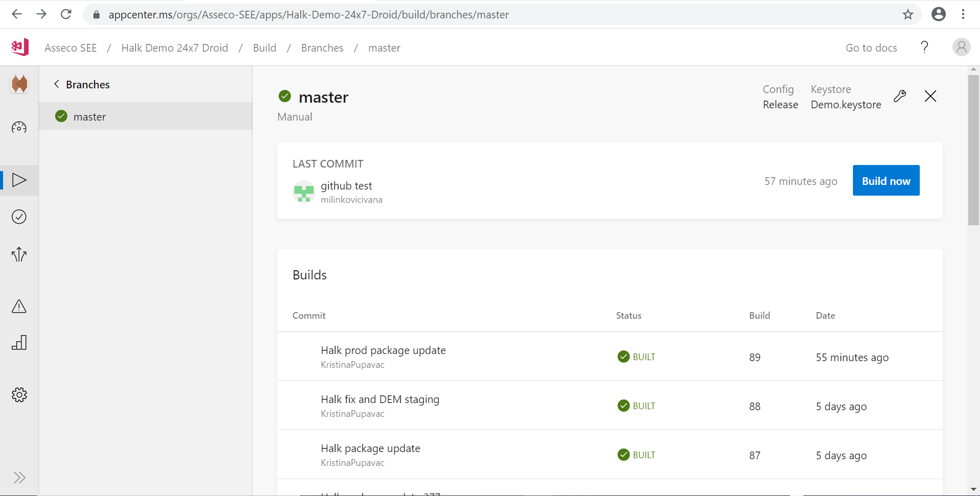The height and width of the screenshot is (496, 980).
Task: Click the Date column header
Action: 825,316
